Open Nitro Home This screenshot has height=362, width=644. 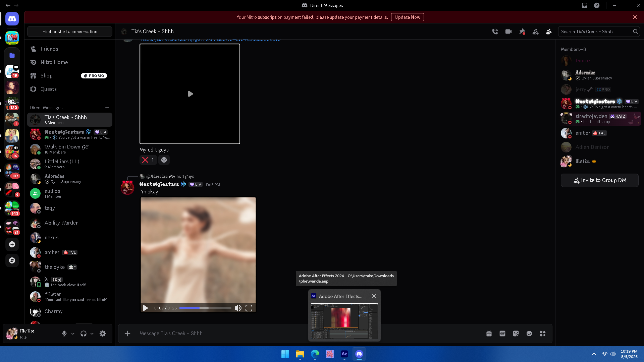coord(70,62)
